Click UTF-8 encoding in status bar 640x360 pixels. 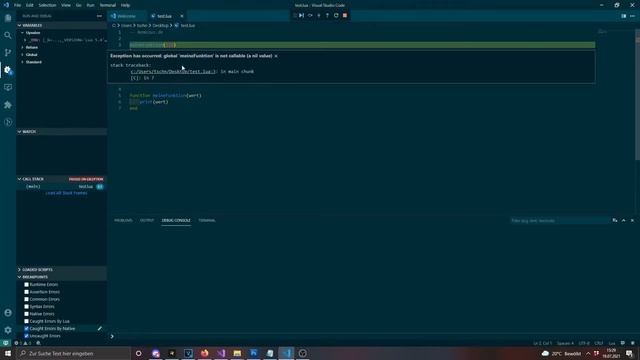click(x=584, y=343)
